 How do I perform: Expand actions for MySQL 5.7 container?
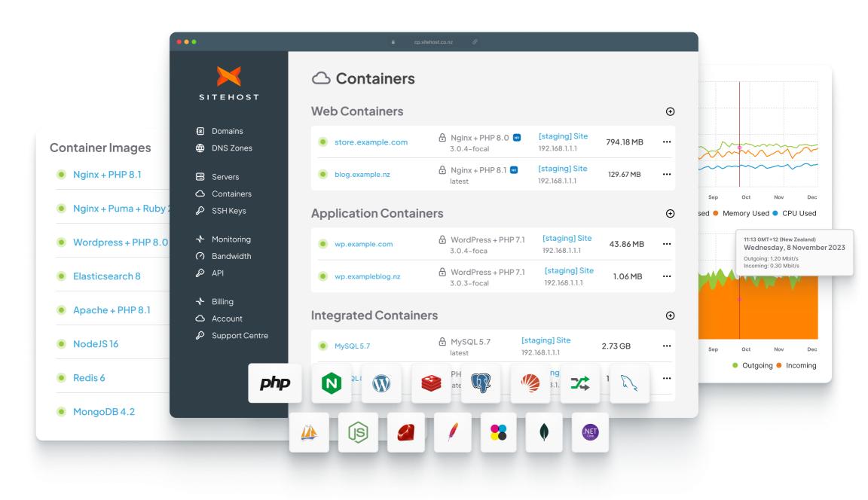tap(666, 346)
